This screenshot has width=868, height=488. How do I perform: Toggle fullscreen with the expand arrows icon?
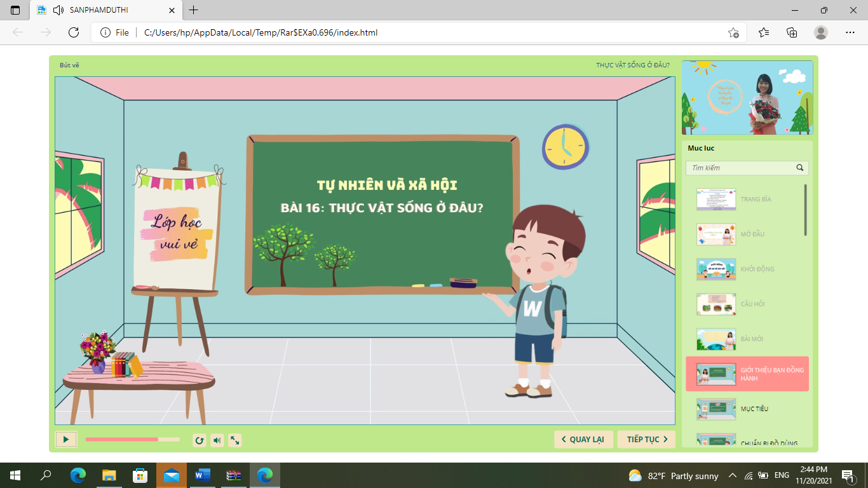click(x=234, y=440)
